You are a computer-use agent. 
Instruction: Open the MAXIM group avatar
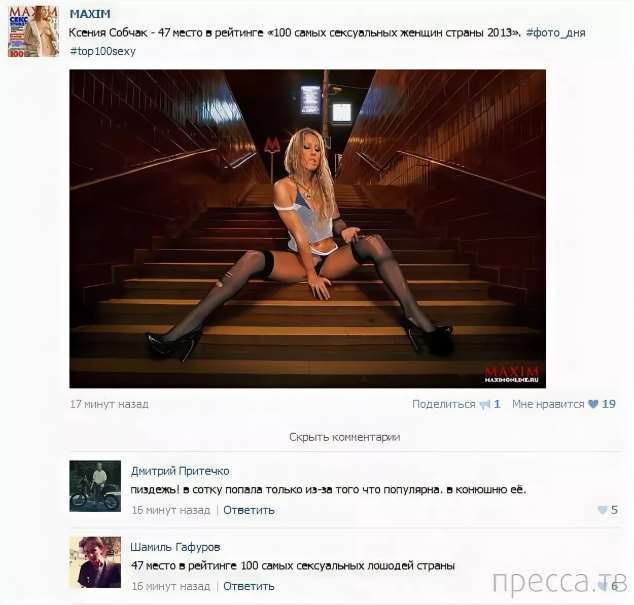pyautogui.click(x=33, y=31)
